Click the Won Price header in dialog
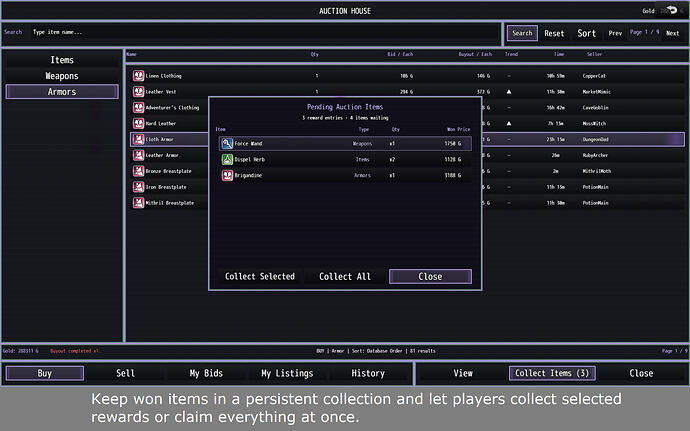 click(459, 129)
